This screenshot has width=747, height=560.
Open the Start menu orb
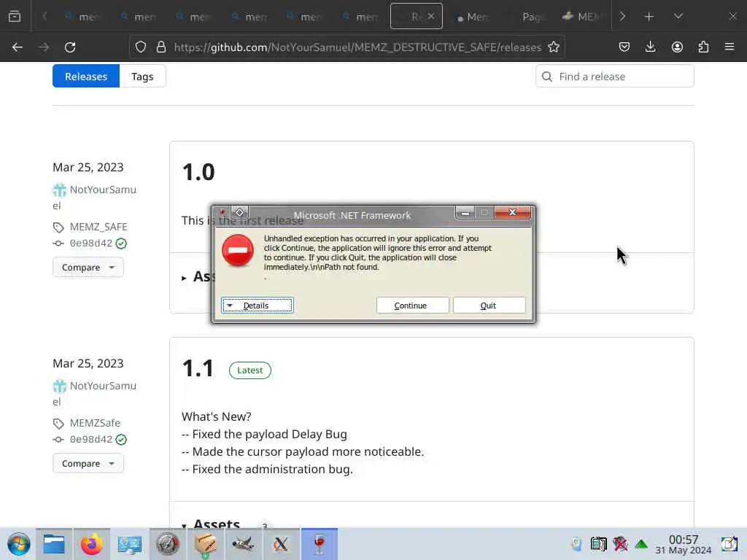click(x=18, y=544)
